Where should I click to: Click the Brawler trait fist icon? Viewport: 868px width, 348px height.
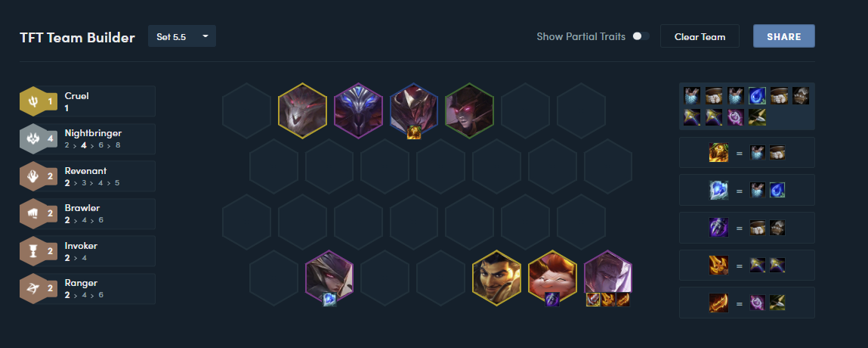pyautogui.click(x=32, y=214)
